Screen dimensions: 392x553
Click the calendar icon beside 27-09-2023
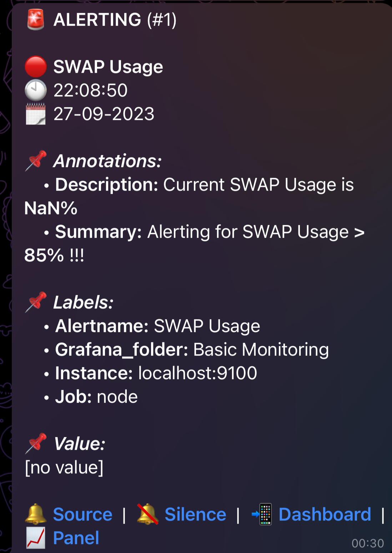tap(35, 114)
